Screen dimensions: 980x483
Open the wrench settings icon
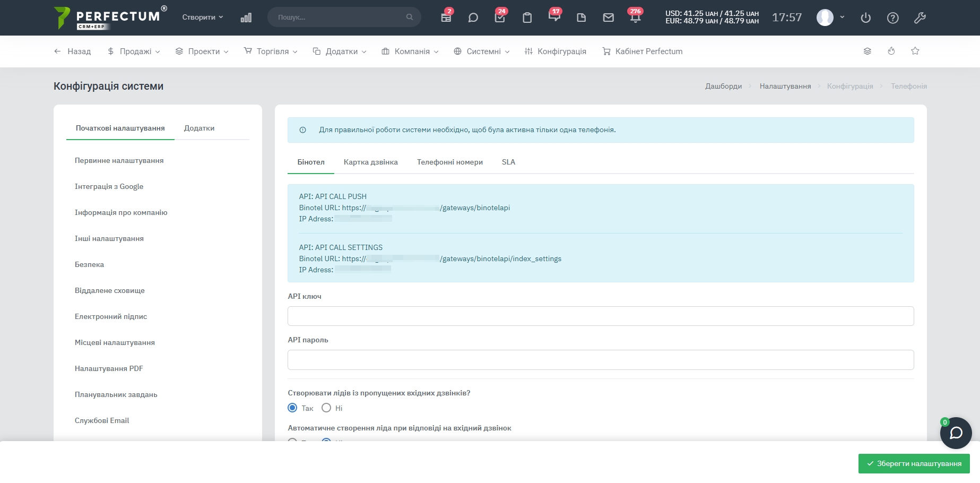coord(920,18)
